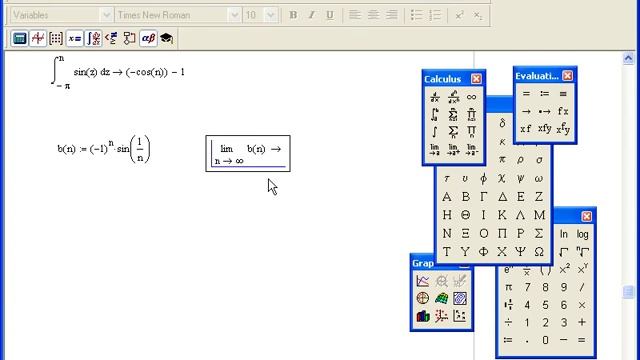Insert derivative operator from Calculus palette
The height and width of the screenshot is (360, 640).
(x=435, y=97)
